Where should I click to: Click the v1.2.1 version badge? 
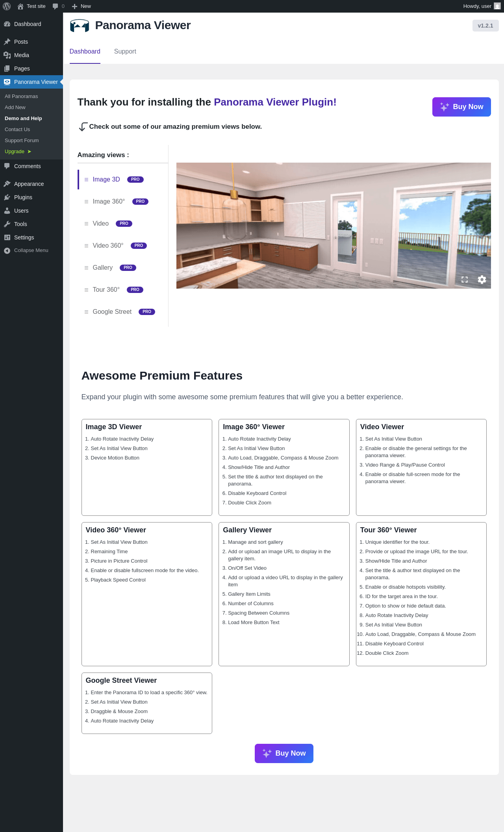point(485,26)
